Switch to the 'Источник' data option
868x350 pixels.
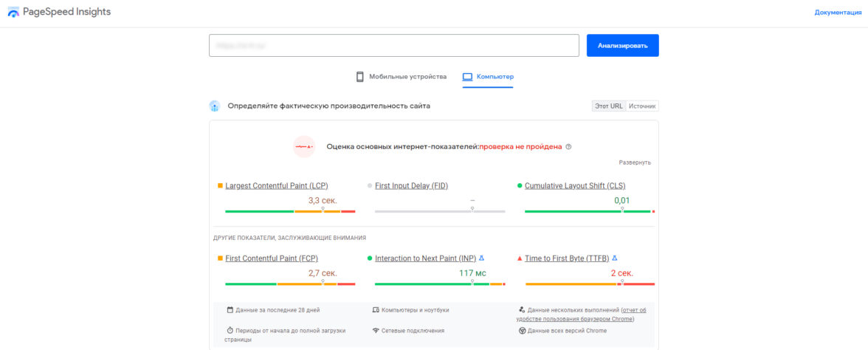(x=642, y=106)
